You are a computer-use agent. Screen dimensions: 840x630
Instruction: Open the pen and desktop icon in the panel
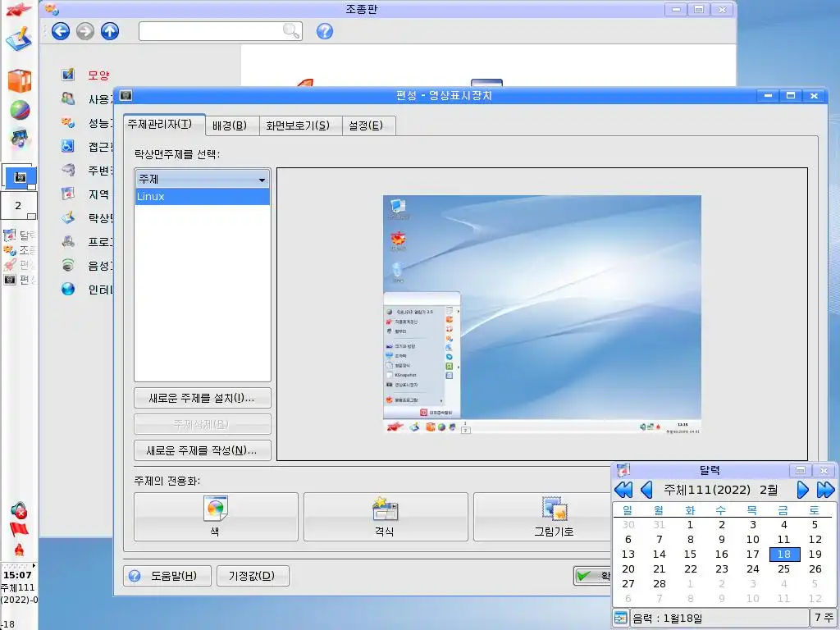19,39
